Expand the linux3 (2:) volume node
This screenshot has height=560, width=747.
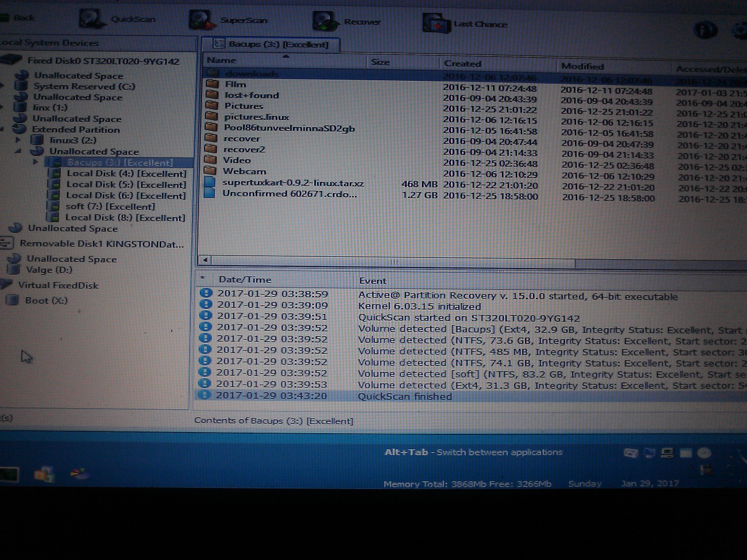coord(18,140)
